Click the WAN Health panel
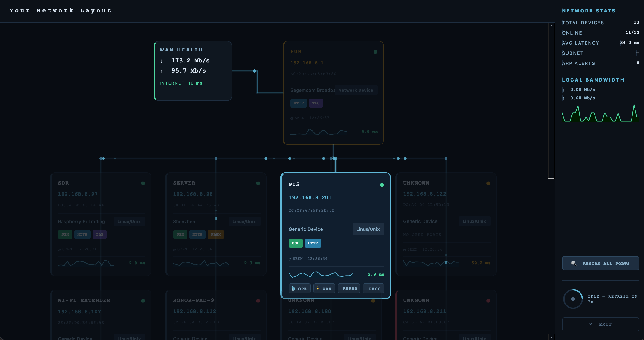 [193, 71]
